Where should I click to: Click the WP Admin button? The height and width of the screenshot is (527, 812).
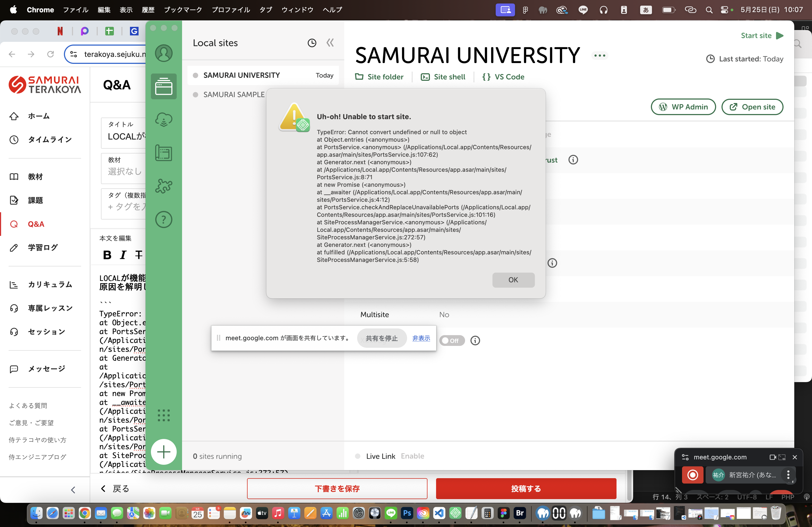[x=683, y=107]
